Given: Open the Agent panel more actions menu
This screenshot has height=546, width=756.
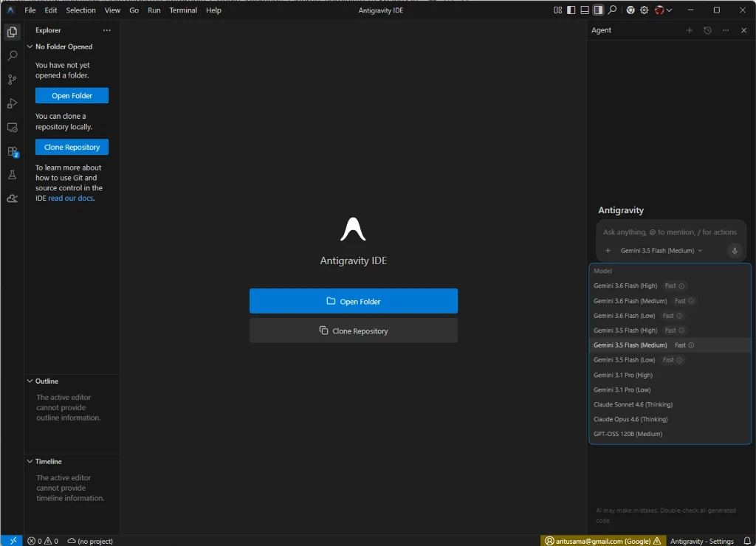Looking at the screenshot, I should coord(726,30).
